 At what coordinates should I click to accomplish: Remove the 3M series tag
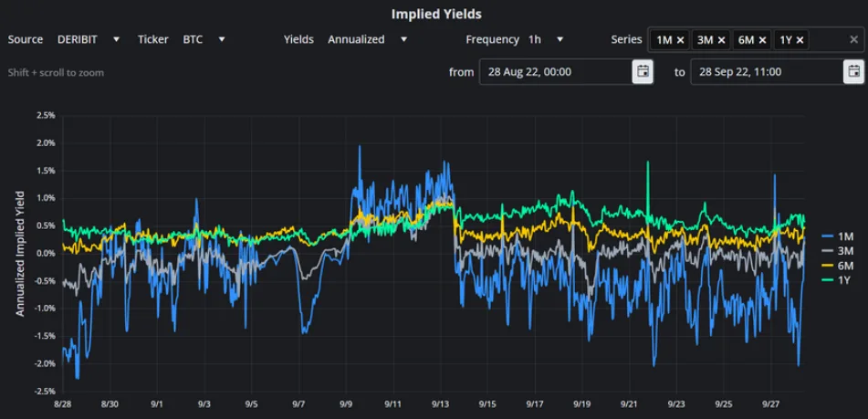[x=722, y=40]
